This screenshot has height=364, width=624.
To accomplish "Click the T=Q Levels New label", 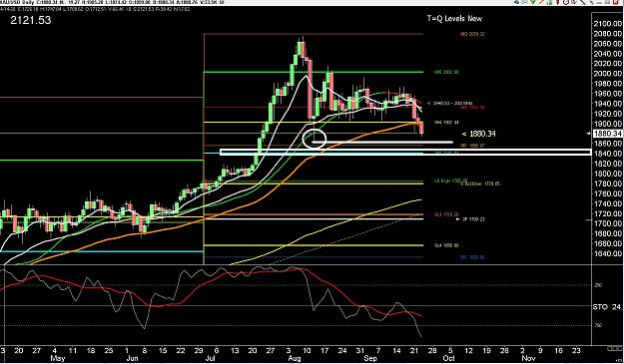I will [454, 18].
